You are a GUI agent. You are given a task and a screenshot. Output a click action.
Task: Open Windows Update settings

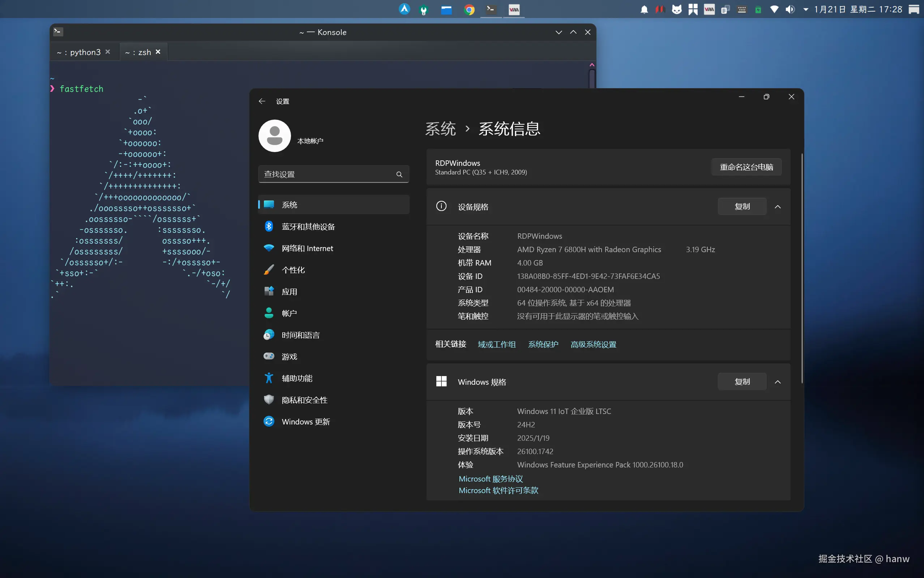[305, 422]
